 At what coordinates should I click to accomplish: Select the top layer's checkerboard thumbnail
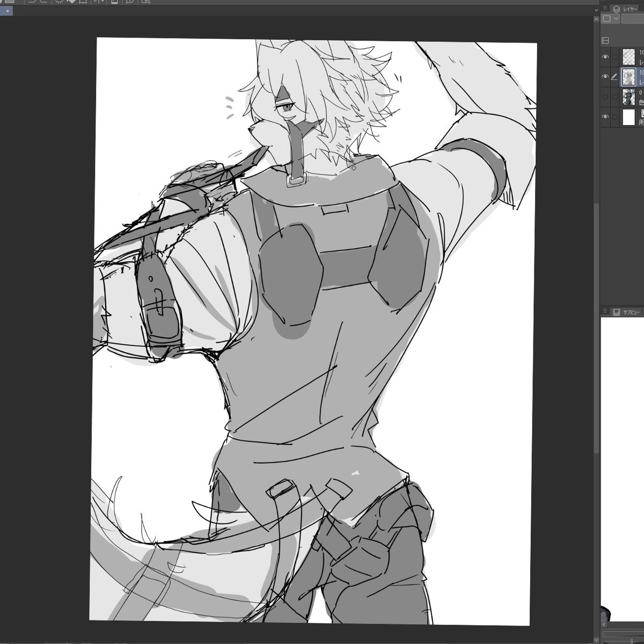click(628, 57)
